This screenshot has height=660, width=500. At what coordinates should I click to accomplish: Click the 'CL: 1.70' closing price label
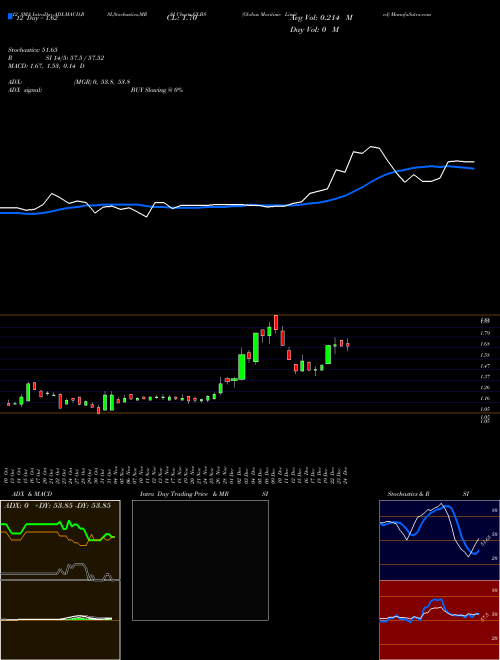point(182,18)
